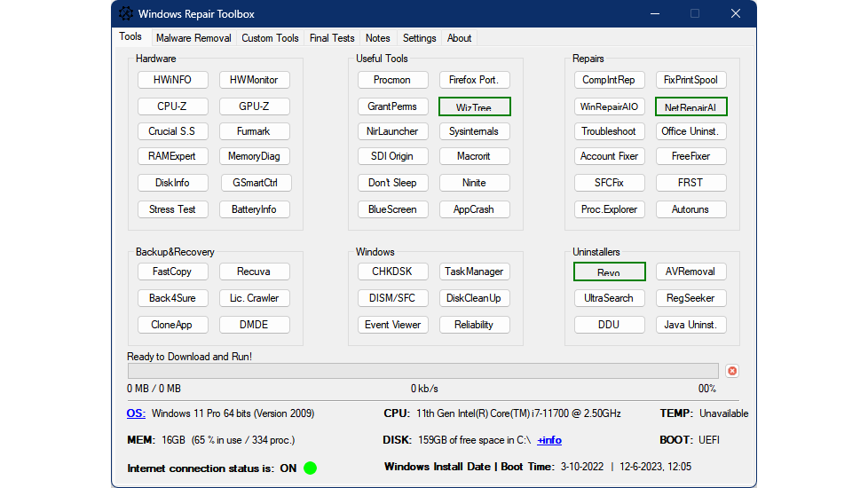Viewport: 868px width, 488px height.
Task: Open AppCrash
Action: click(475, 209)
